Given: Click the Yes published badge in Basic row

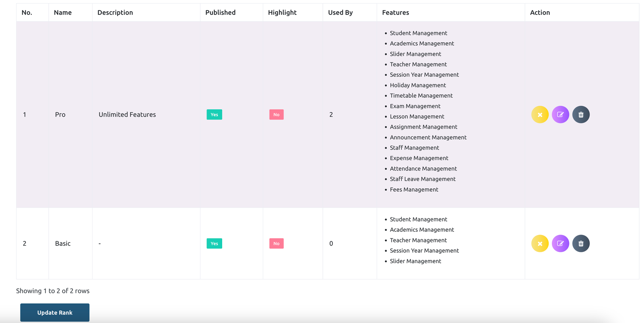Looking at the screenshot, I should point(214,243).
